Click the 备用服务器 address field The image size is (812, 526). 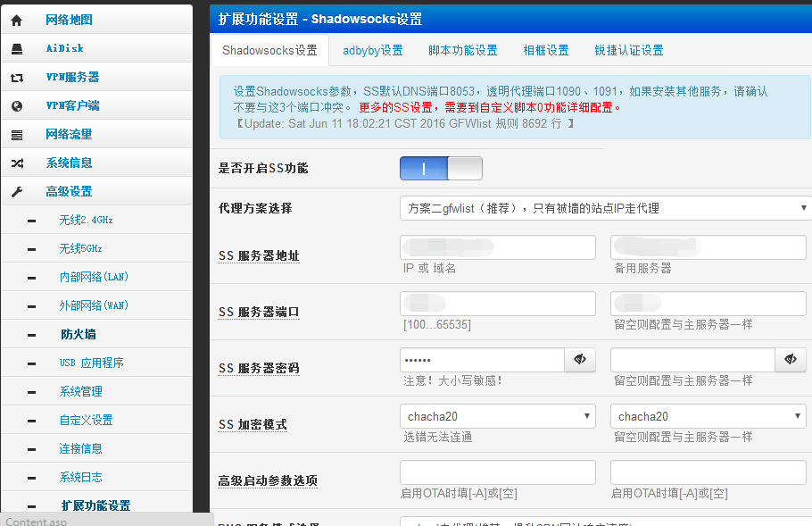708,247
